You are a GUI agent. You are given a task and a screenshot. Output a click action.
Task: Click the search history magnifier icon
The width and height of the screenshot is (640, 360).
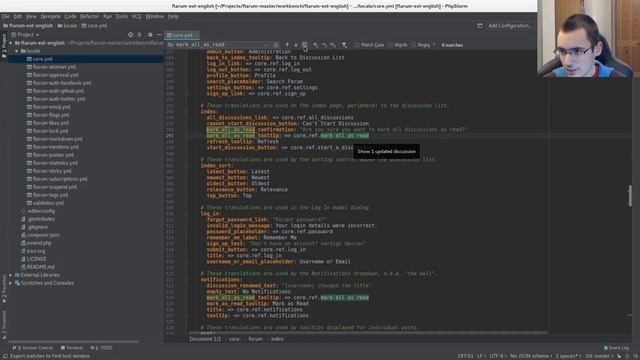point(171,44)
